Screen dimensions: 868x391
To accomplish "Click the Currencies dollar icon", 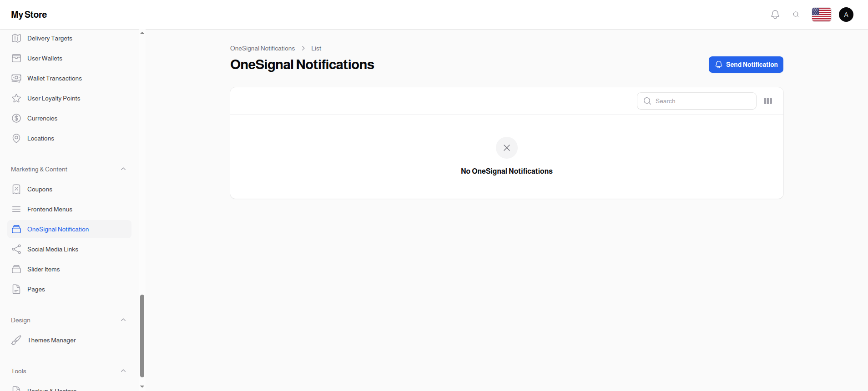I will (x=16, y=118).
